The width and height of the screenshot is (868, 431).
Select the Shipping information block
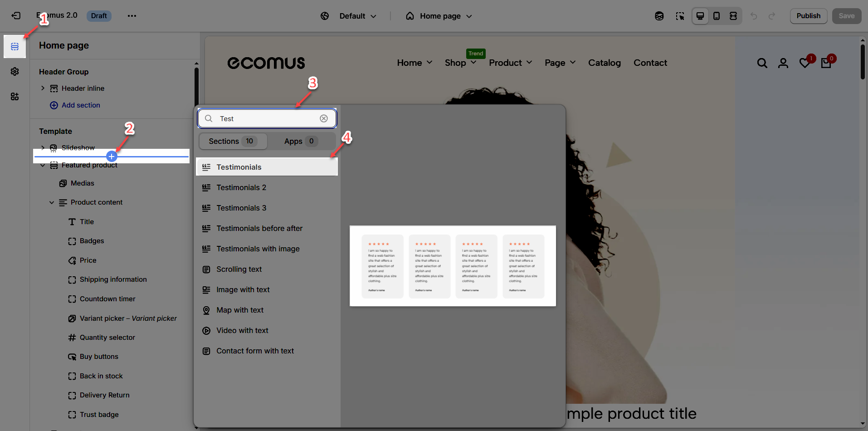point(113,279)
